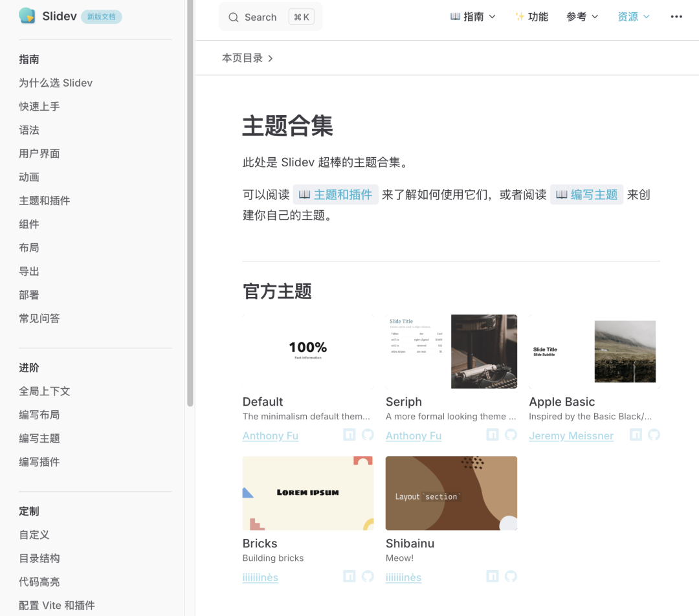Open the npm package icon for Bricks theme

tap(349, 577)
